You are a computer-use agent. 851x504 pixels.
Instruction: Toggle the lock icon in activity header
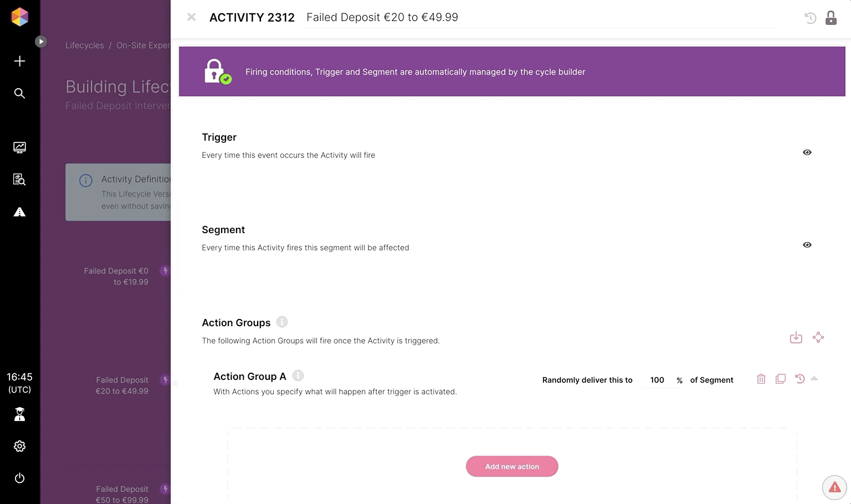831,18
